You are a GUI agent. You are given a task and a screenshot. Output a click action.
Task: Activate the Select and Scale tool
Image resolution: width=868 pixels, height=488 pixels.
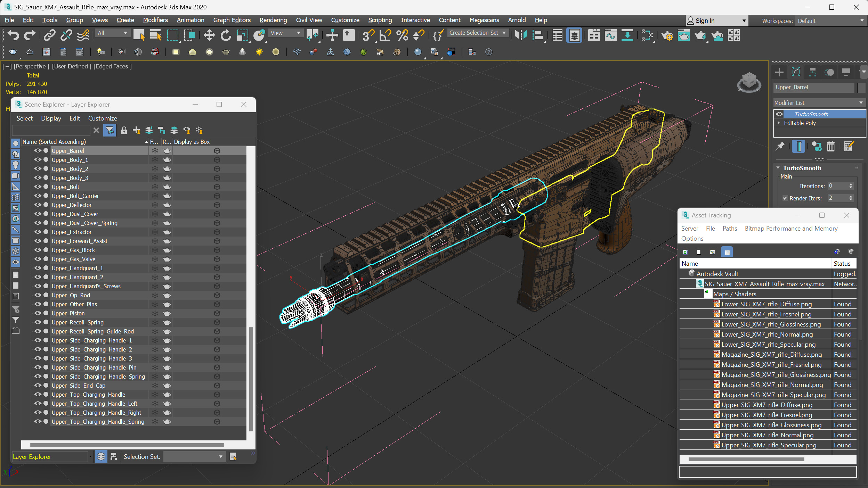(x=242, y=35)
